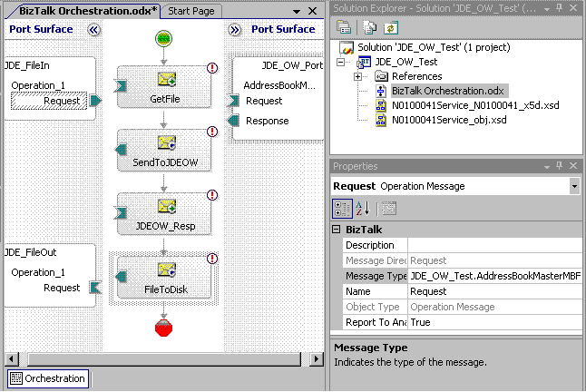The height and width of the screenshot is (392, 586).
Task: Click the error indicator on SendToJDEOW shape
Action: pos(212,132)
